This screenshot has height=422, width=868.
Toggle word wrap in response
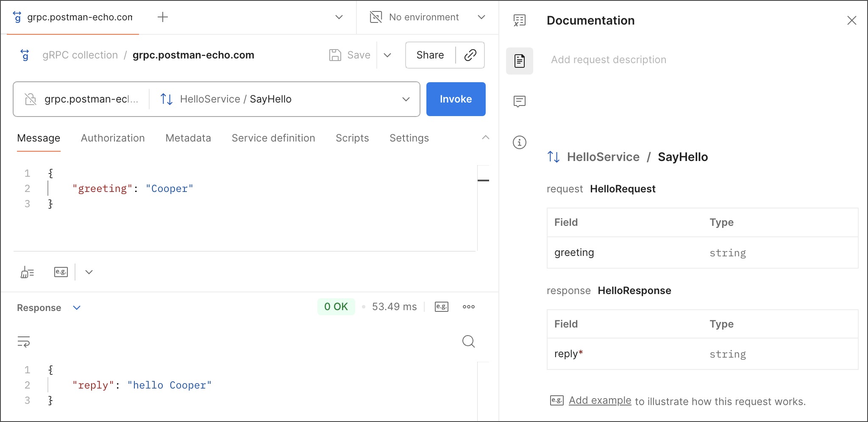point(24,341)
